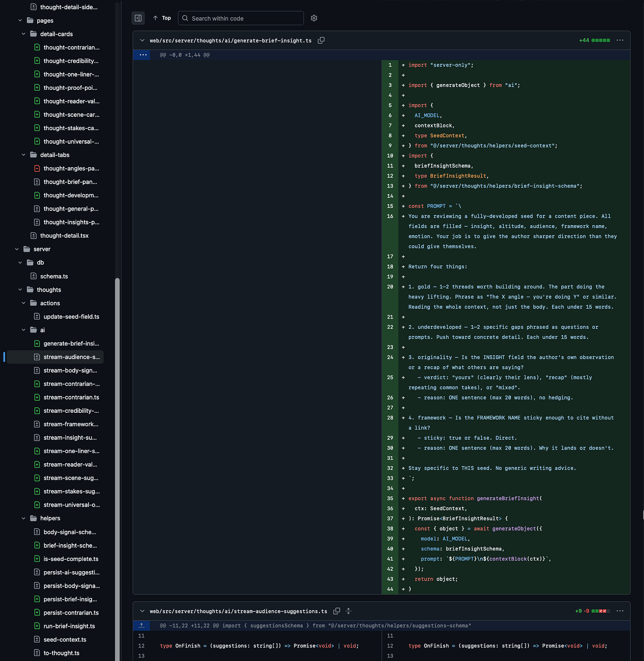Screen dimensions: 644x661
Task: Collapse the actions folder
Action: pos(23,303)
